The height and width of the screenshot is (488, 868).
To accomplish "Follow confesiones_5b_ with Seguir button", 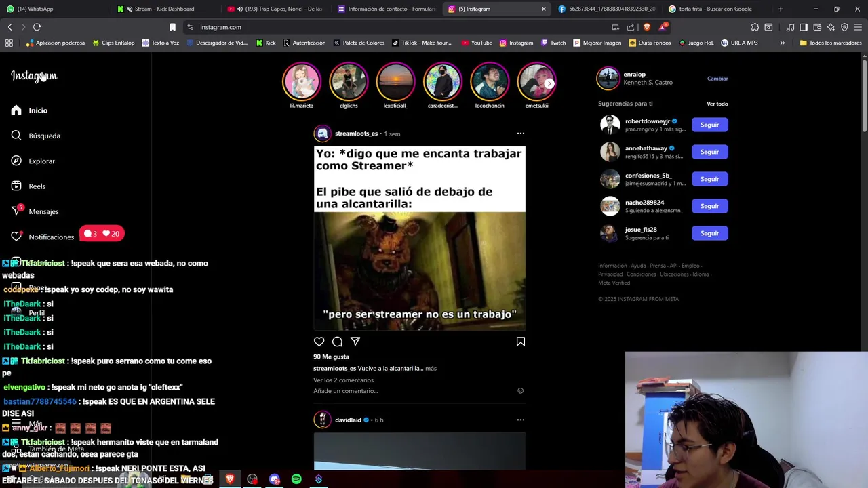I will [709, 179].
